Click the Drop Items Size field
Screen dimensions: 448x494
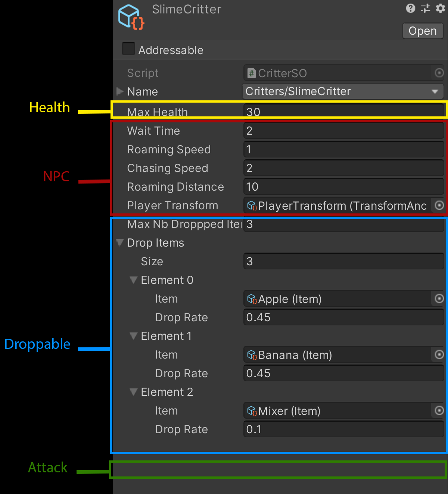[343, 261]
